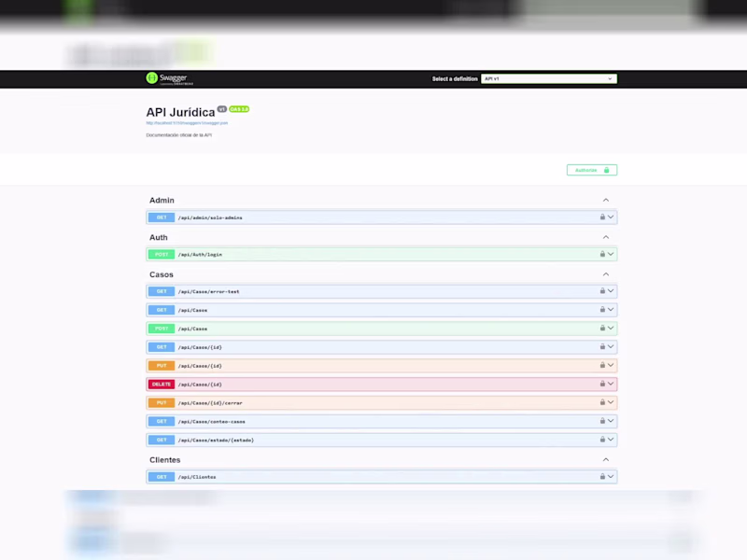
Task: Click the API Jurídica title
Action: click(x=180, y=112)
